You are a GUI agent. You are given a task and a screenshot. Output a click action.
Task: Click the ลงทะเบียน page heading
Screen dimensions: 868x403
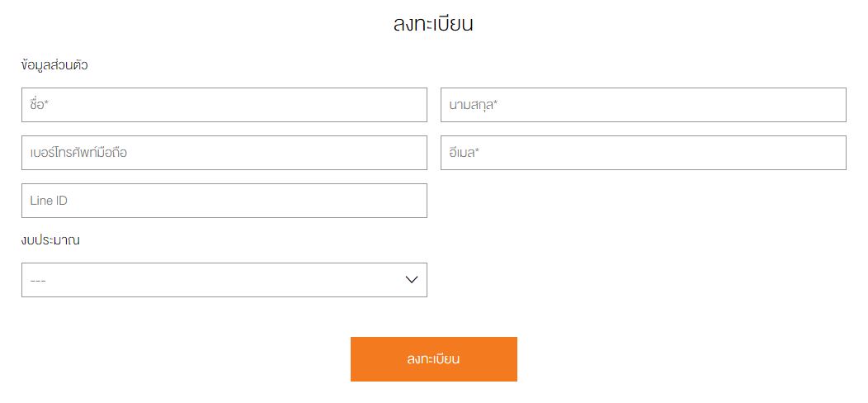(433, 24)
